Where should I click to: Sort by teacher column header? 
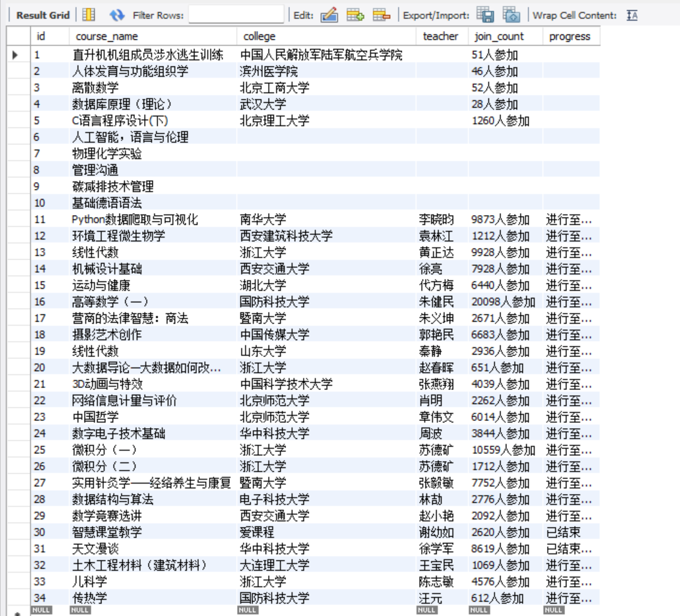click(442, 36)
